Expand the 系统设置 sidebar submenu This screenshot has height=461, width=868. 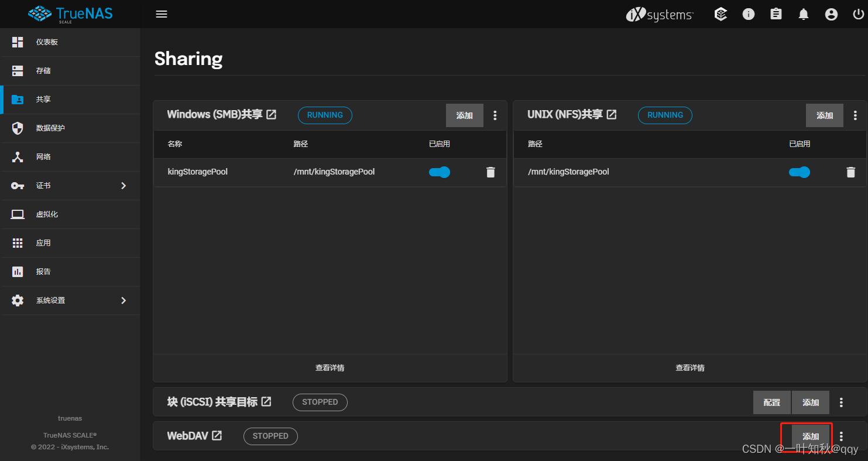(x=123, y=300)
